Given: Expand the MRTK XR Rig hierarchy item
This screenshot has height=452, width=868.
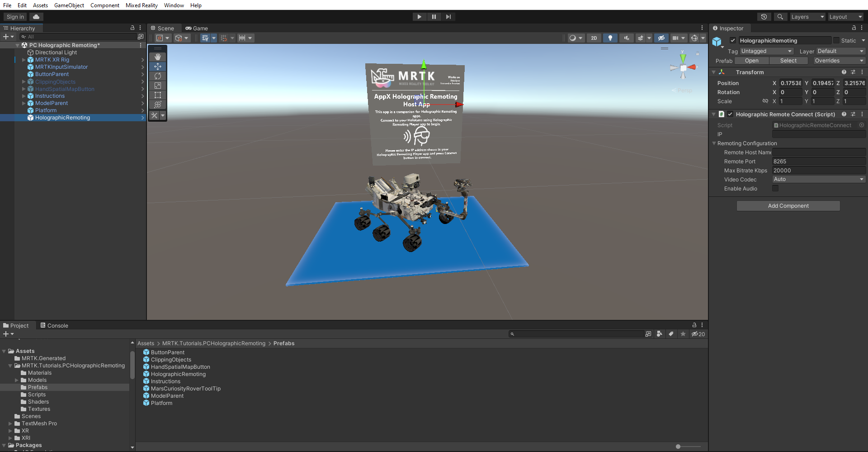Looking at the screenshot, I should coord(24,59).
